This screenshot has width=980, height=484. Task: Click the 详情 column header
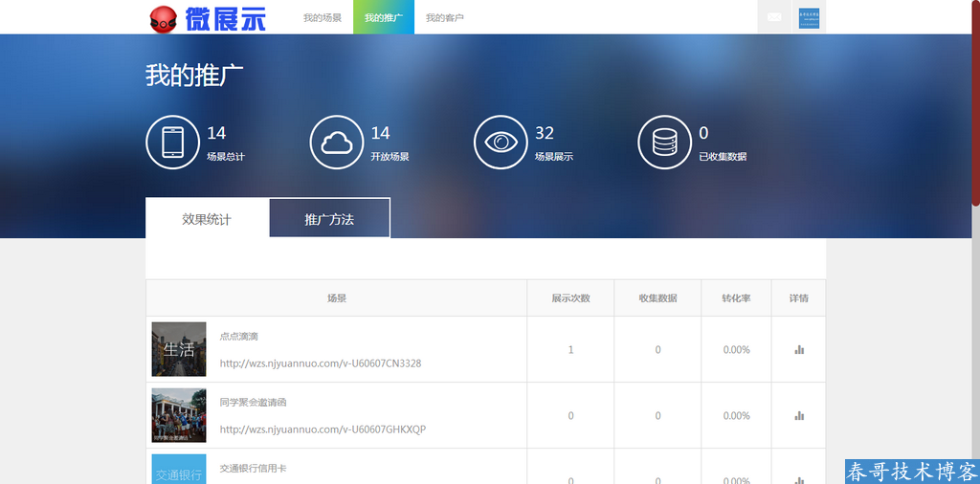point(799,297)
